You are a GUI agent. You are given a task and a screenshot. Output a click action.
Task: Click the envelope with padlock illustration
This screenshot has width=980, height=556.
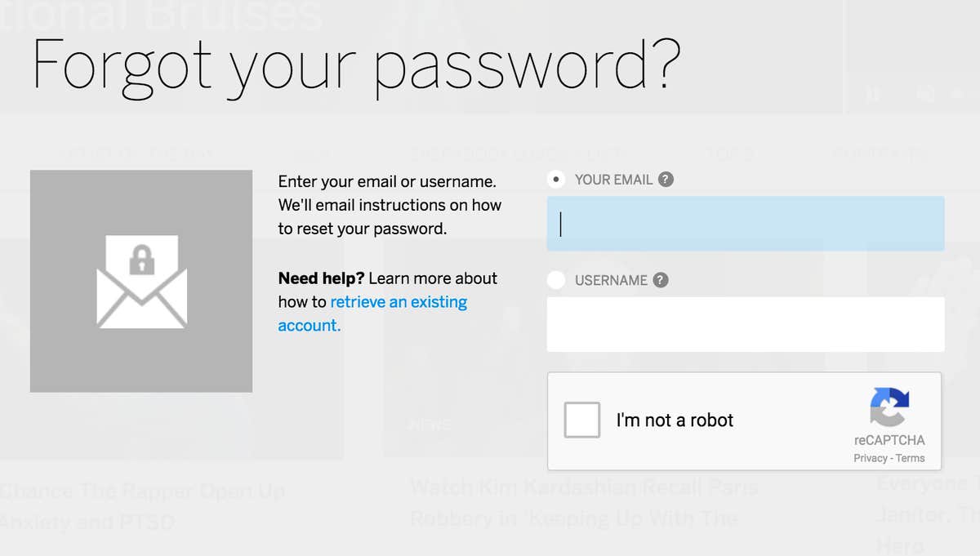[x=140, y=281]
